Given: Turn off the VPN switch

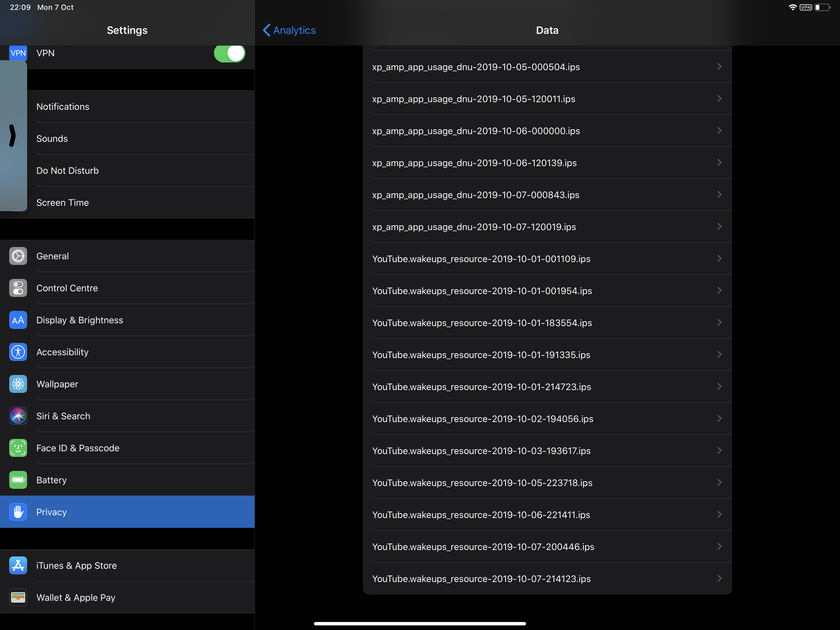Looking at the screenshot, I should pyautogui.click(x=229, y=53).
